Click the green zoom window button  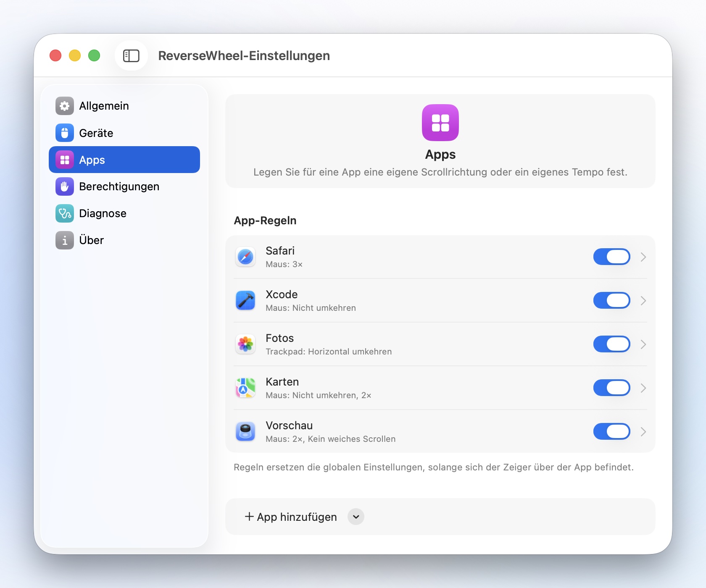[x=94, y=55]
